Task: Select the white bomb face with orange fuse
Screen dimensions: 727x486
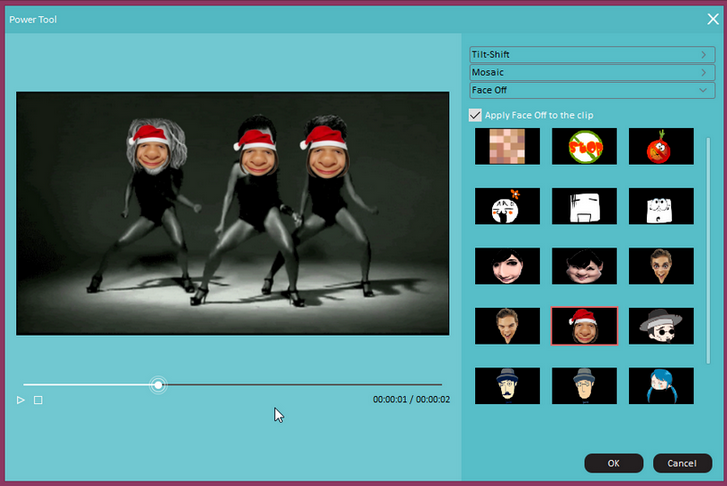Action: [x=507, y=206]
